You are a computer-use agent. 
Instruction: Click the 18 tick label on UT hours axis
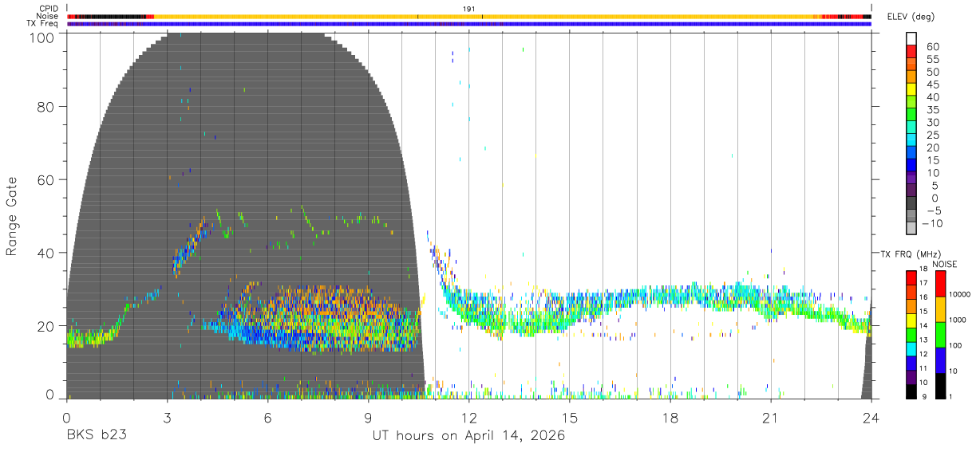tap(670, 417)
